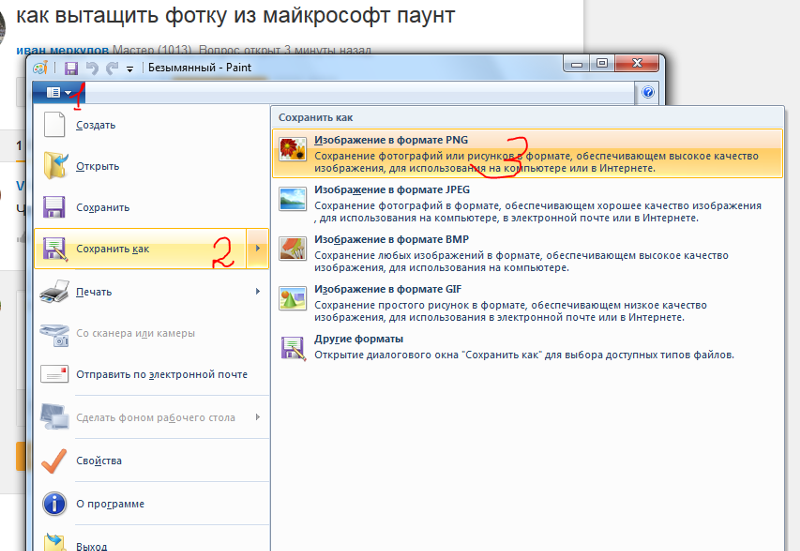Open the Paint file menu button
This screenshot has width=800, height=551.
pos(59,92)
